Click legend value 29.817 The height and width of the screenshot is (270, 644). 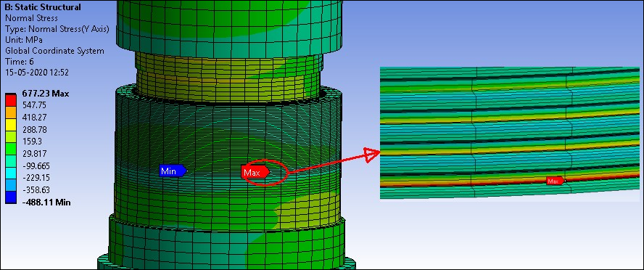[x=34, y=154]
